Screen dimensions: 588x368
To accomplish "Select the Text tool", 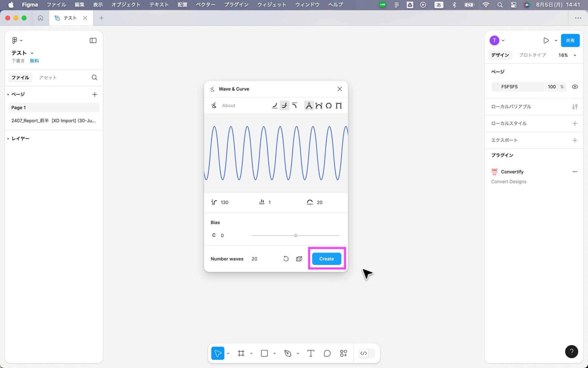I will [x=311, y=353].
